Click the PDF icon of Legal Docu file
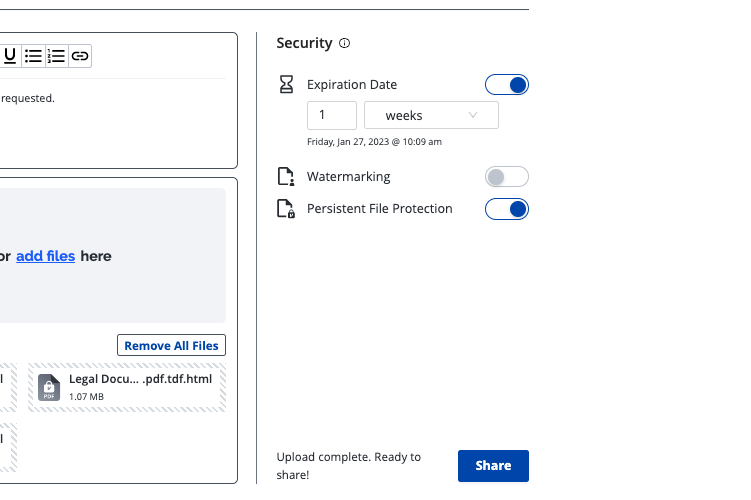This screenshot has height=500, width=751. tap(49, 388)
